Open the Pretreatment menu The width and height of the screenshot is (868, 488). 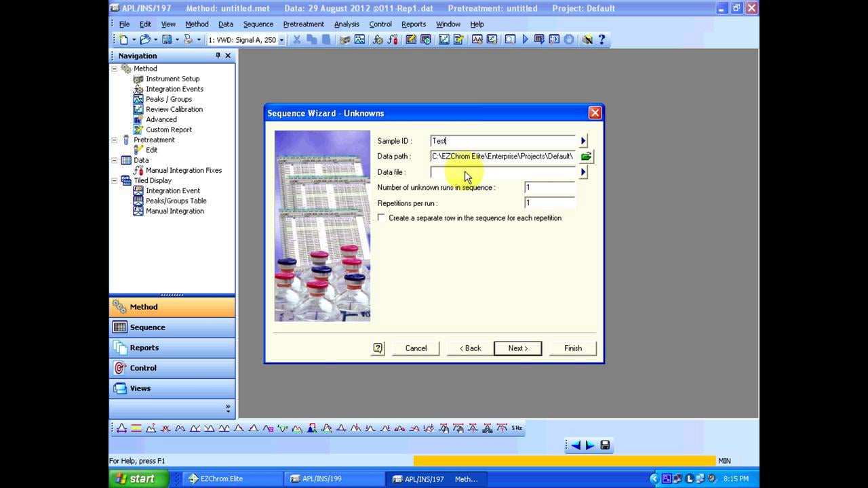[303, 24]
